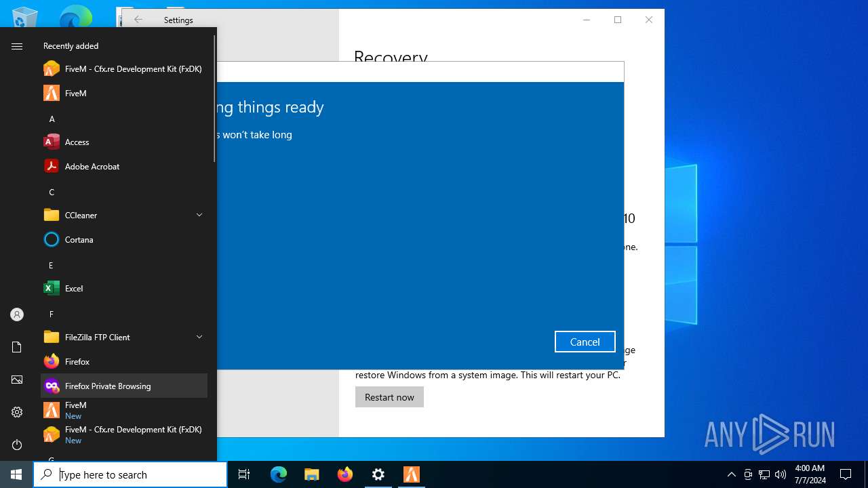Jump to letter A section header
This screenshot has height=488, width=868.
coord(52,119)
